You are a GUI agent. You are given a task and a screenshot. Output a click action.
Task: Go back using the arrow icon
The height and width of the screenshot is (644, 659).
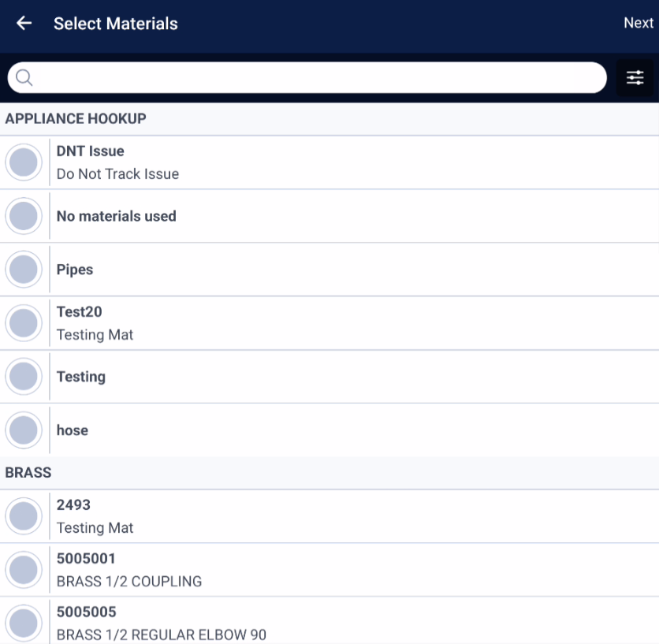24,23
